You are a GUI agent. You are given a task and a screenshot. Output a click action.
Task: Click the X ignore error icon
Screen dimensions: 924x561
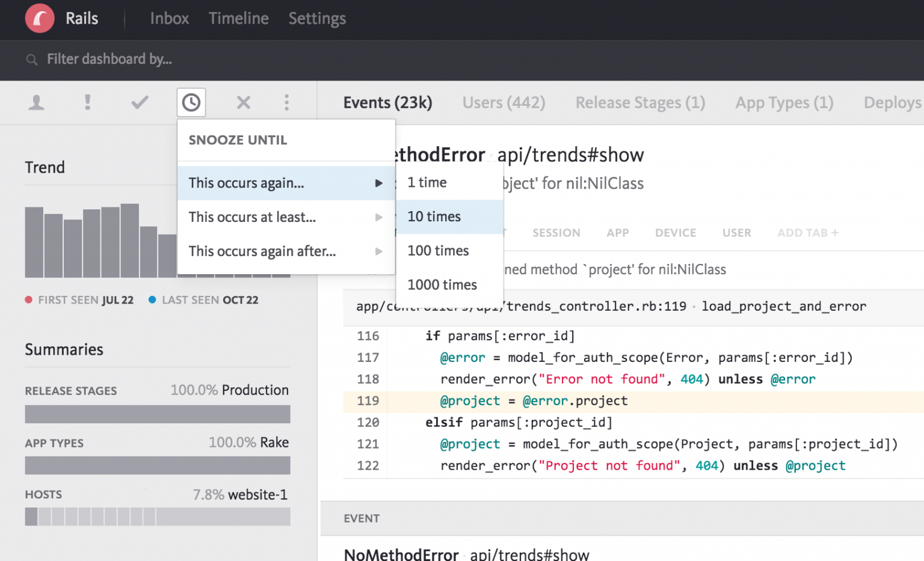[x=243, y=103]
